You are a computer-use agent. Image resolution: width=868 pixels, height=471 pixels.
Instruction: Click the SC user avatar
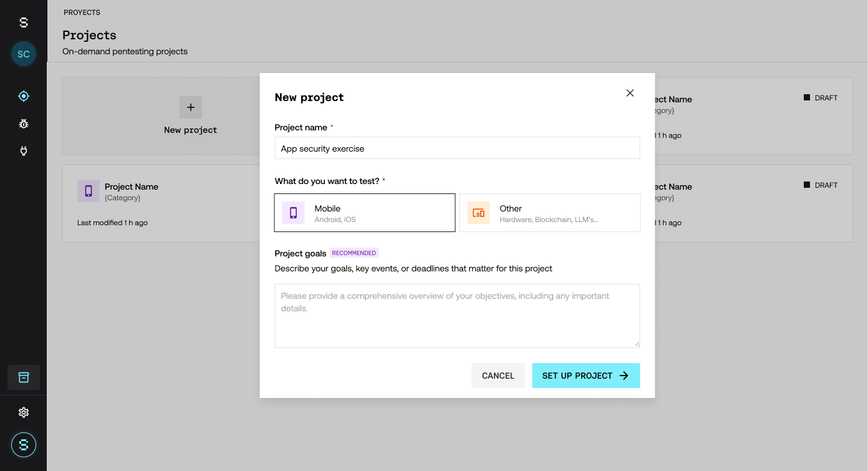(24, 54)
